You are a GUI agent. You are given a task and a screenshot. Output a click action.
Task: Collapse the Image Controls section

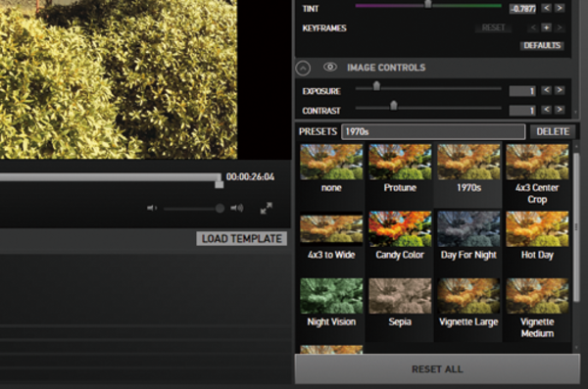pos(303,69)
